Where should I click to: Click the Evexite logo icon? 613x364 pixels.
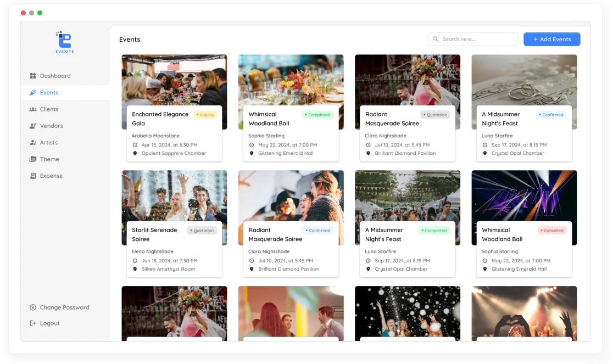coord(64,40)
